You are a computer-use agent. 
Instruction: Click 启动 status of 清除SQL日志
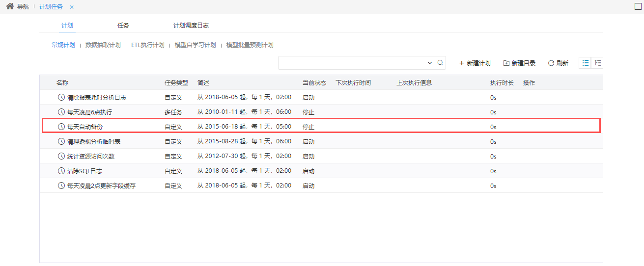308,171
